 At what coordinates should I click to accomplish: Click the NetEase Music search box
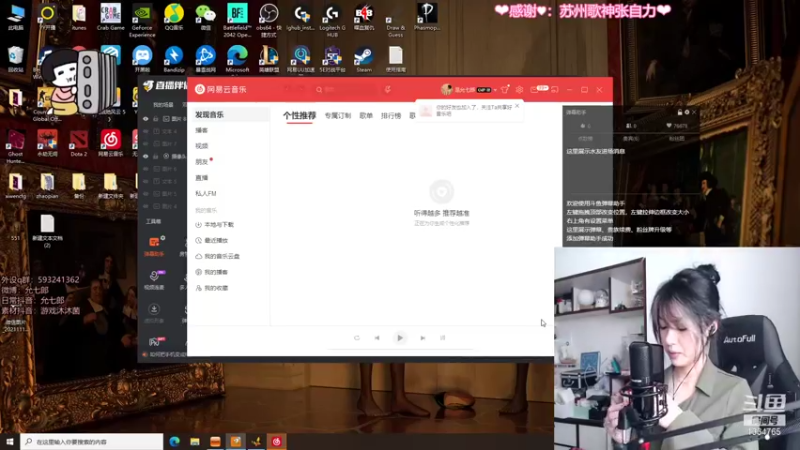point(347,89)
